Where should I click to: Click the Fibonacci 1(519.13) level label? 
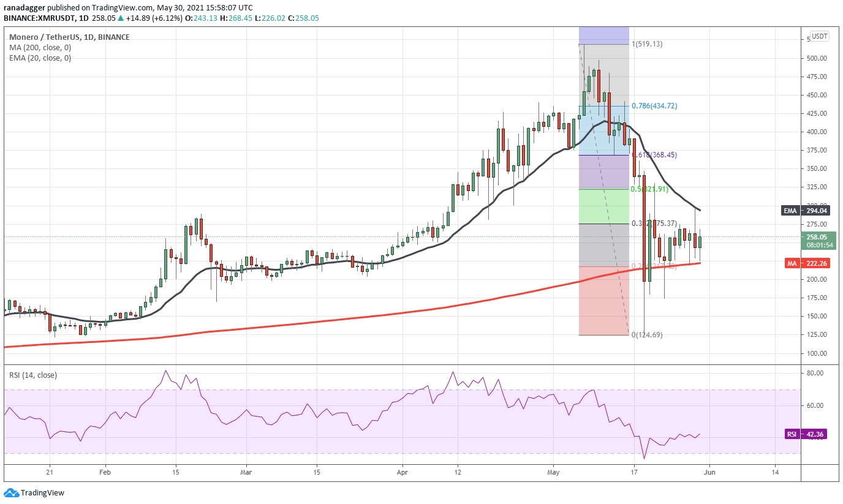point(648,44)
